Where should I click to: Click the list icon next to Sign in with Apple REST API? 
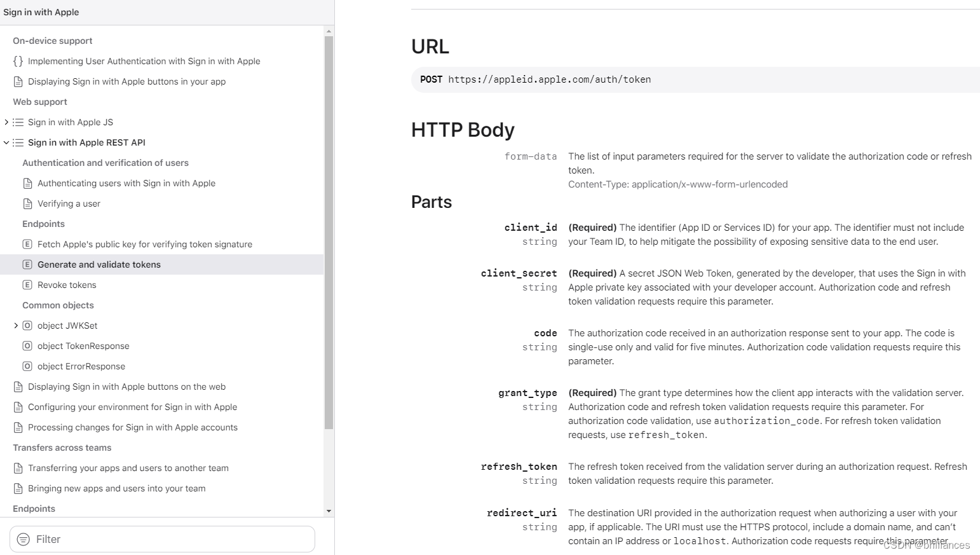[18, 142]
